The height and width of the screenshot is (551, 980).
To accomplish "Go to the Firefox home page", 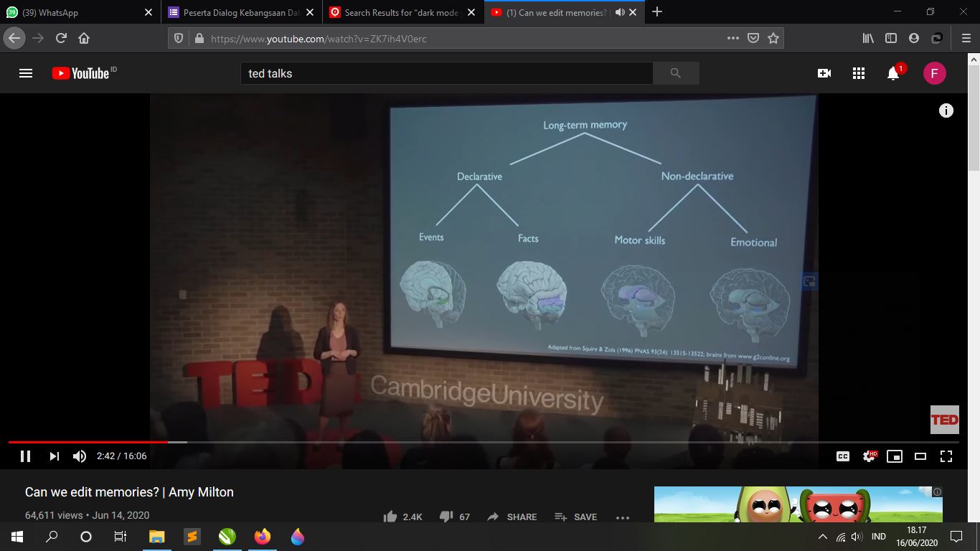I will click(x=84, y=38).
